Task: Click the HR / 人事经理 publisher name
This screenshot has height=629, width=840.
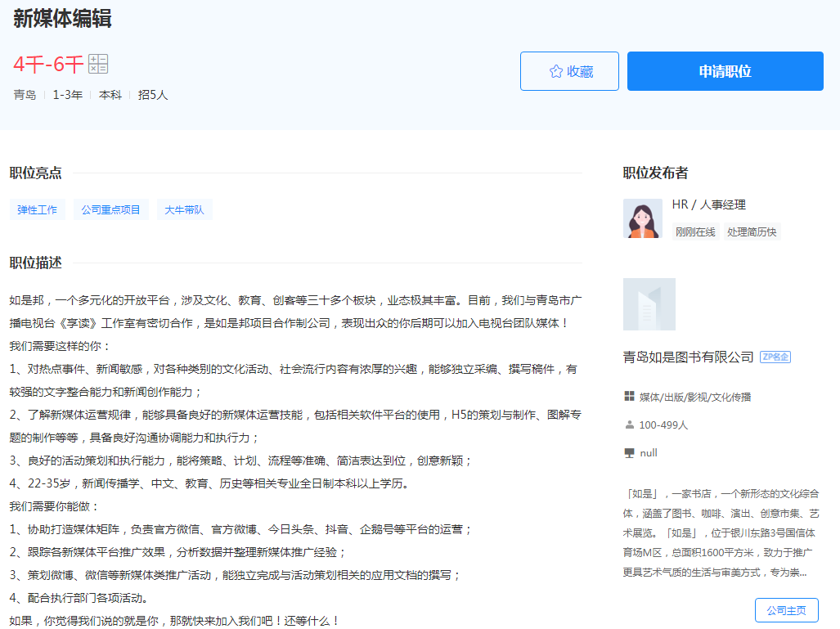Action: click(708, 204)
